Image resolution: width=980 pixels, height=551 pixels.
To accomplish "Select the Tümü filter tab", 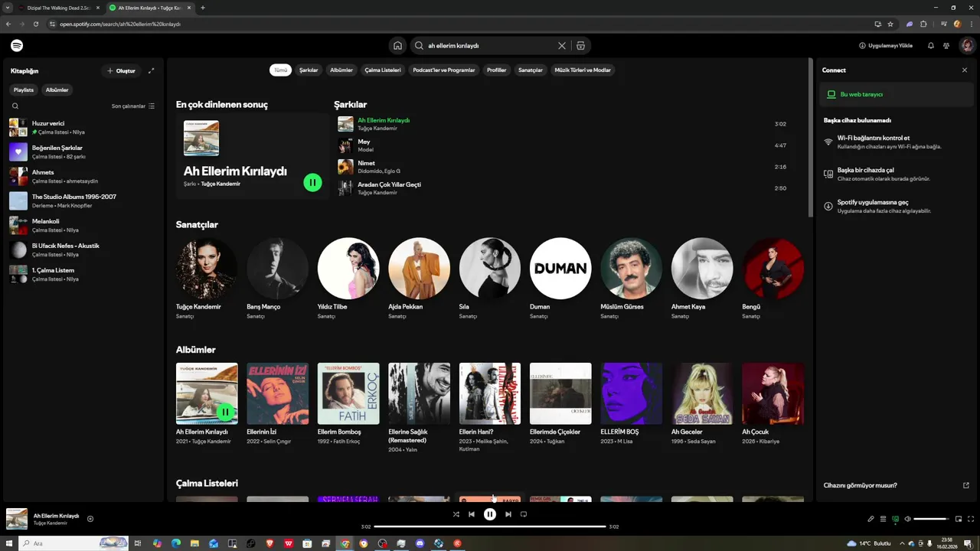I will [x=281, y=70].
